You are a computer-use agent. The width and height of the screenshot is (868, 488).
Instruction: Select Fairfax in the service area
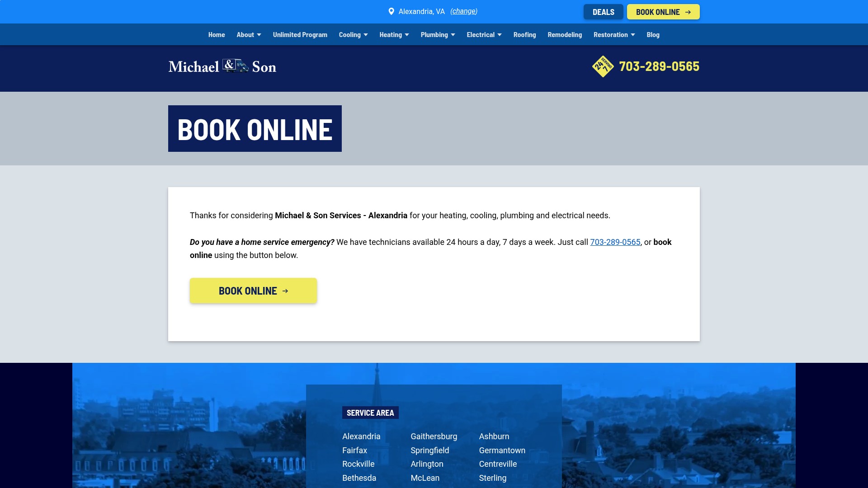click(x=354, y=450)
